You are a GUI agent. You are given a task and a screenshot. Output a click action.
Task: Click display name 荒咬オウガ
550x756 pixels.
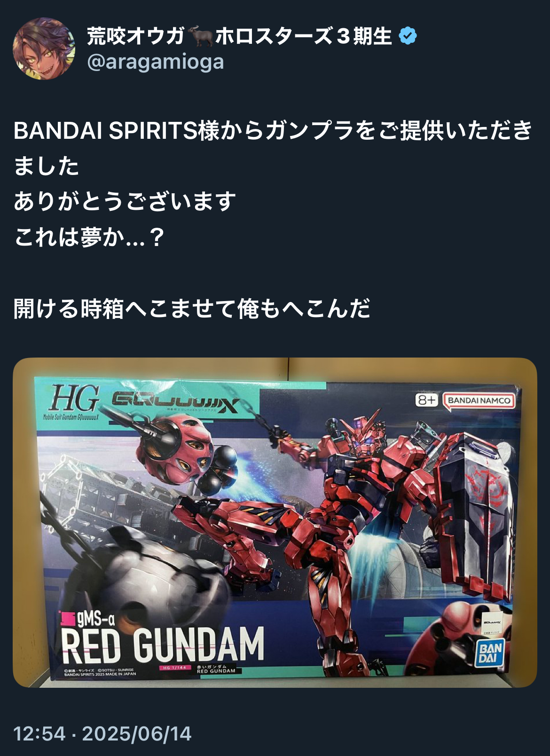135,36
